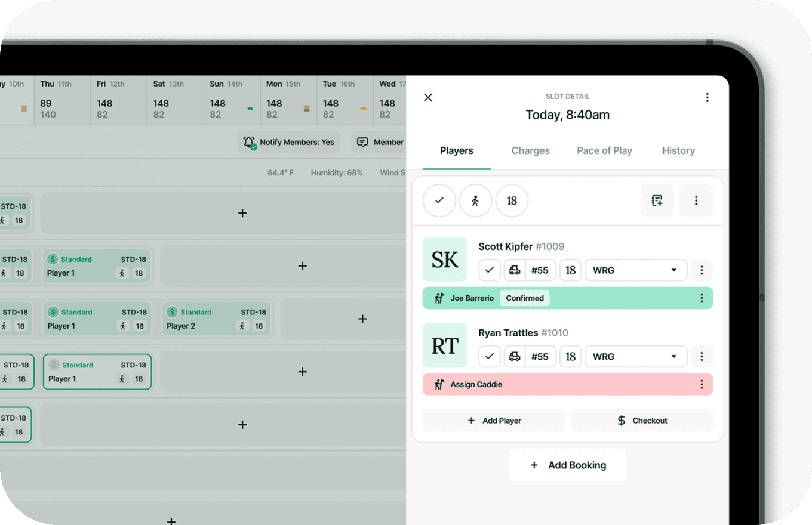Screen dimensions: 812x525
Task: Open the WRG dropdown for Ryan Trattles
Action: (635, 356)
